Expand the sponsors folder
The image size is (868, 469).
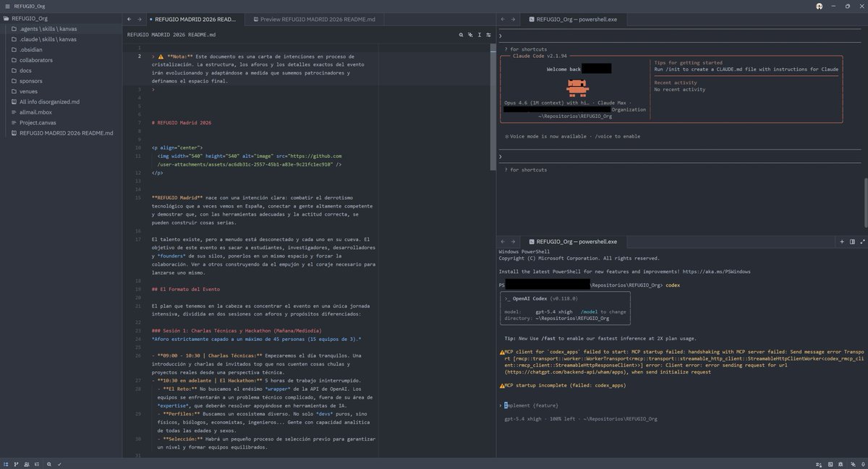pos(61,81)
